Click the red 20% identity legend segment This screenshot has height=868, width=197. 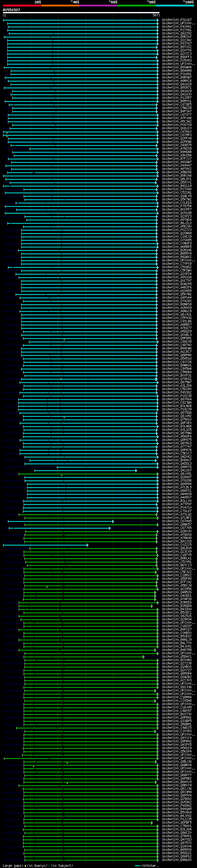click(22, 6)
